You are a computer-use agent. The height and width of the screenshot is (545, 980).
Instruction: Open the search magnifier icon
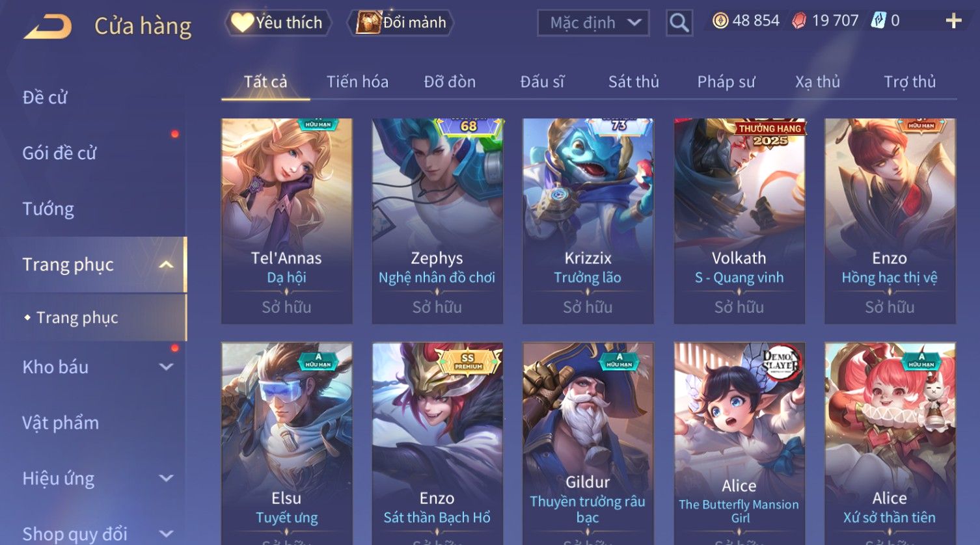click(679, 23)
